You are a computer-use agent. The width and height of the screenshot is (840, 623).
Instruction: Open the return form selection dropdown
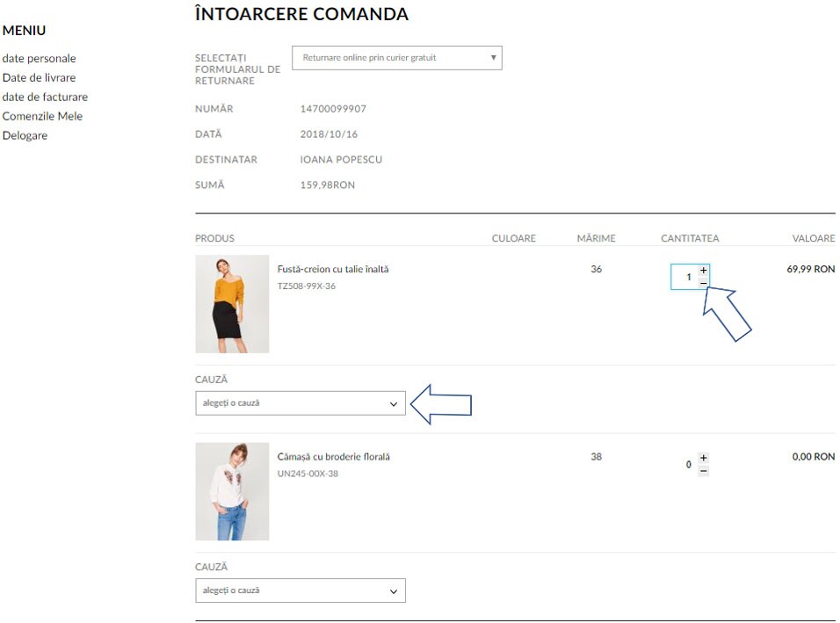pyautogui.click(x=396, y=58)
